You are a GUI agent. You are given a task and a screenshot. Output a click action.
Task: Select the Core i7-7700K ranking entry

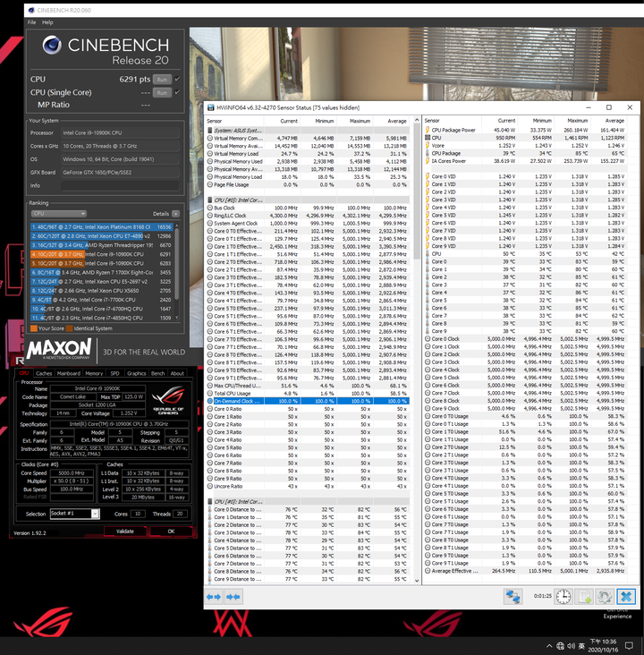click(101, 300)
